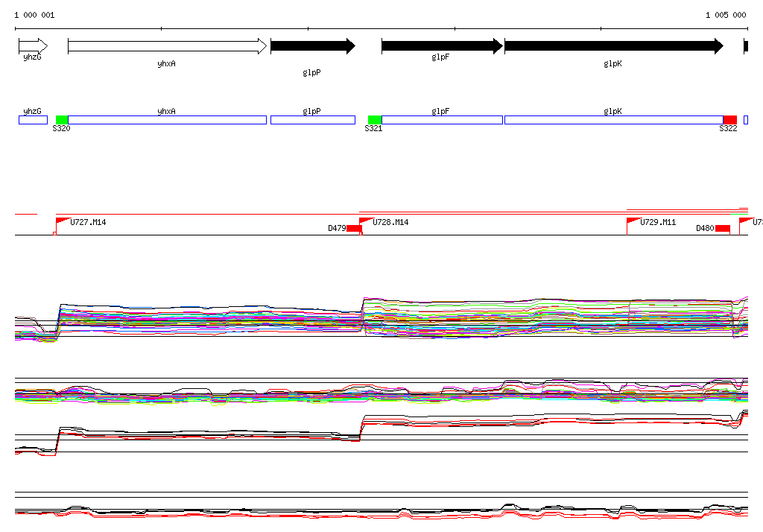Click the U727.M14 label text
Screen dimensions: 763x532
(x=88, y=222)
